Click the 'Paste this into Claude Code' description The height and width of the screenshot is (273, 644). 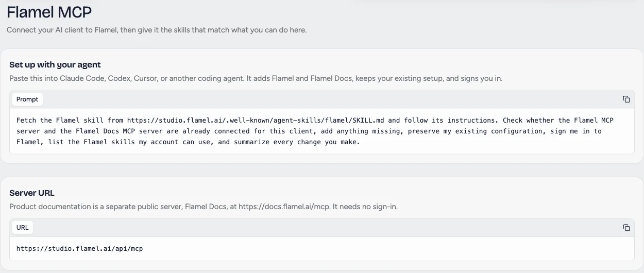[x=256, y=78]
